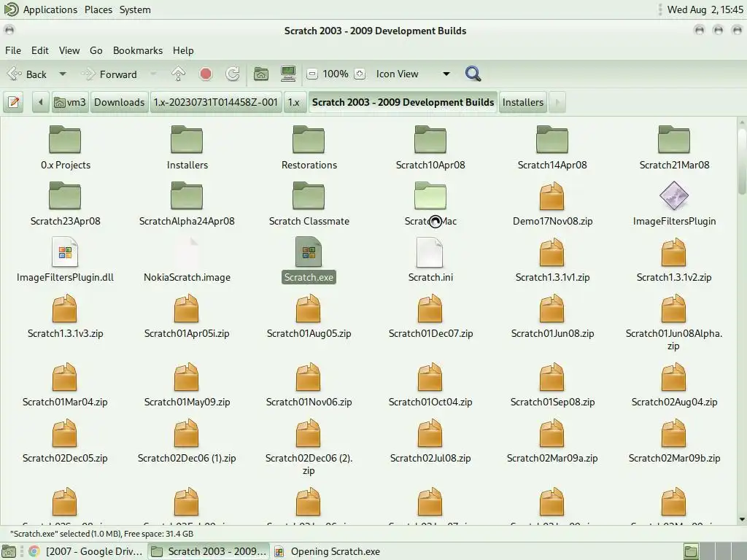
Task: Click the vertical scrollbar handle
Action: [x=742, y=160]
